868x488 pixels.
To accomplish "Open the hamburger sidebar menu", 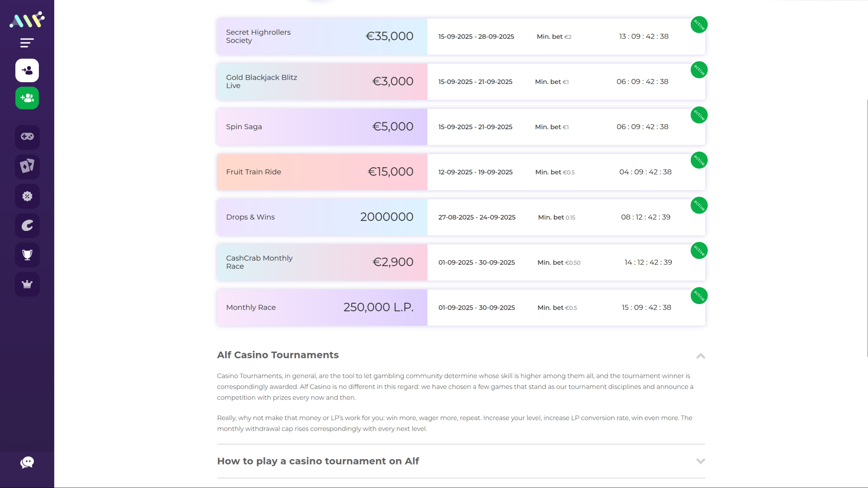I will click(27, 43).
